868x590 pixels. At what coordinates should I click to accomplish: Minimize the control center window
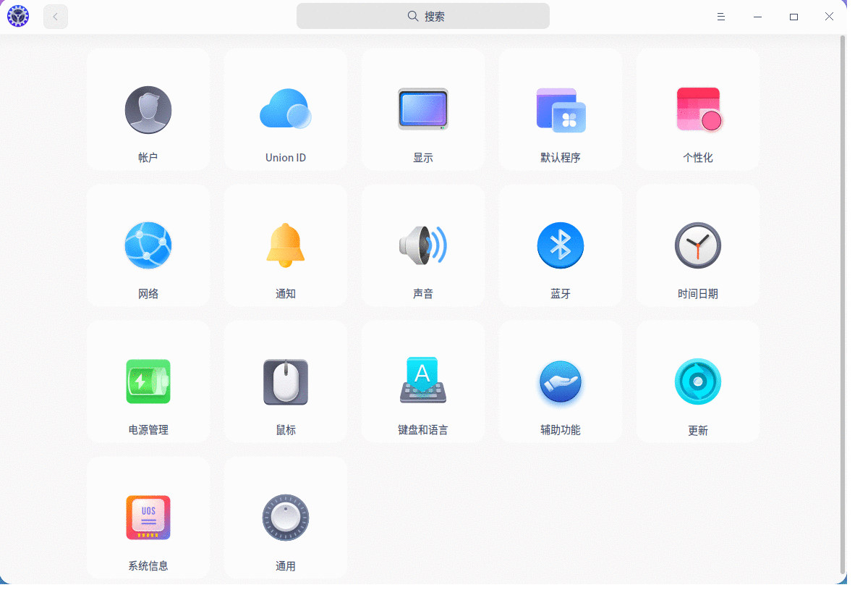757,17
